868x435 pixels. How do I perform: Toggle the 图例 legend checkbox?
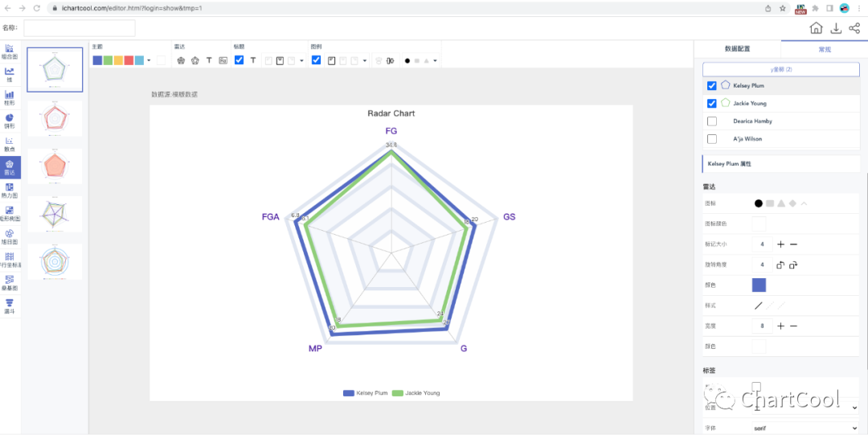(x=316, y=60)
